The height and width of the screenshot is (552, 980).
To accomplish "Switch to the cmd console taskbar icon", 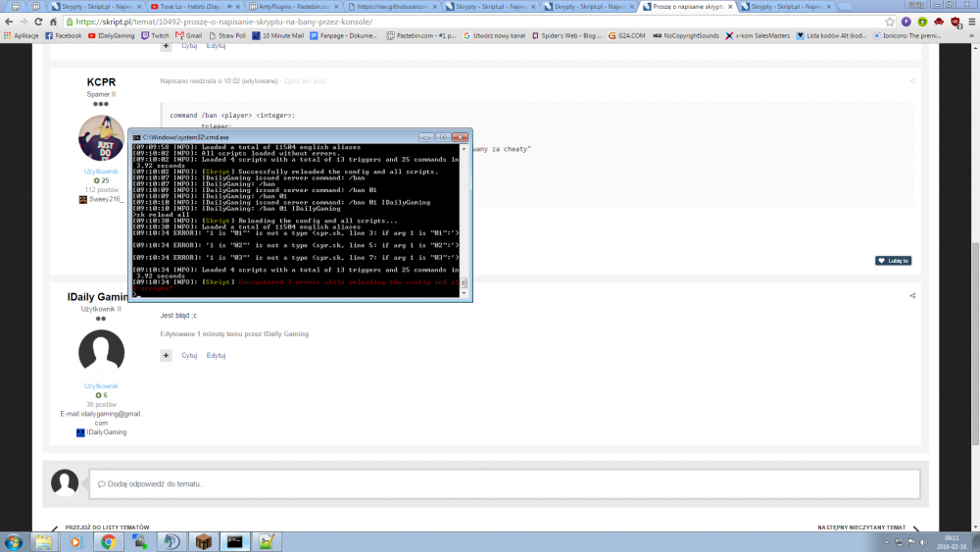I will (x=235, y=541).
